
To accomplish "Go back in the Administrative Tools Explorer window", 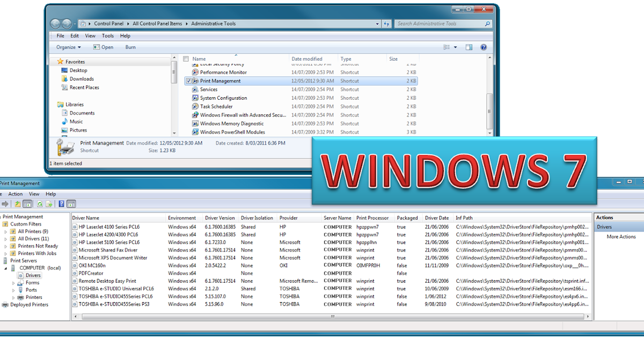I will [55, 24].
